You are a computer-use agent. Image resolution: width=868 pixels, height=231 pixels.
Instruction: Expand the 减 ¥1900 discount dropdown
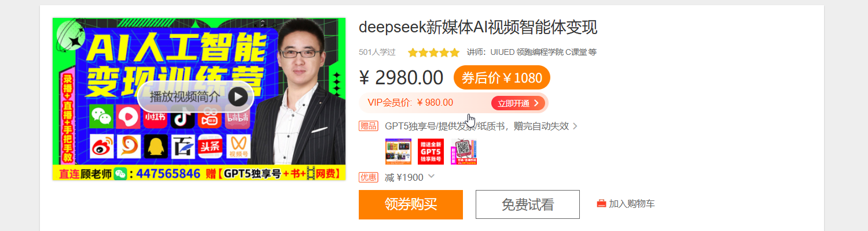click(x=431, y=177)
